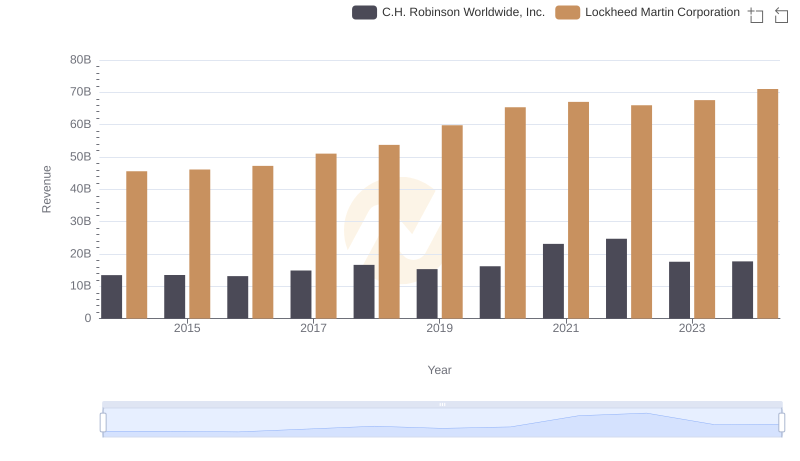Click Lockheed Martin bar for 2017
Viewport: 800px width, 461px height.
326,236
